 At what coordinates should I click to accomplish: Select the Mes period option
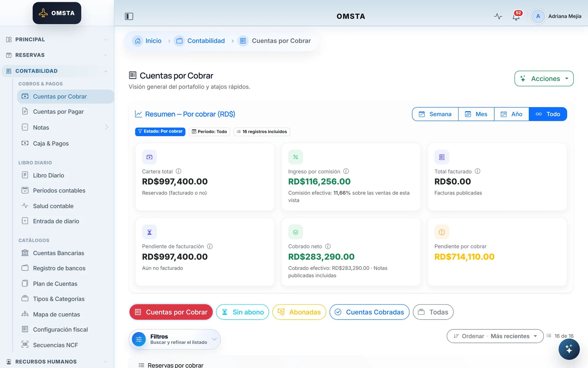coord(476,114)
